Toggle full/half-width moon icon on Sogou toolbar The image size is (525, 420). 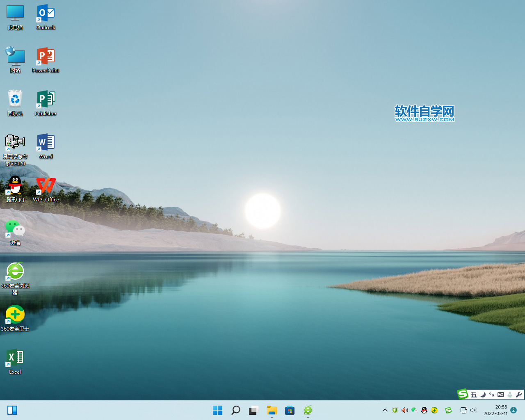pos(482,394)
